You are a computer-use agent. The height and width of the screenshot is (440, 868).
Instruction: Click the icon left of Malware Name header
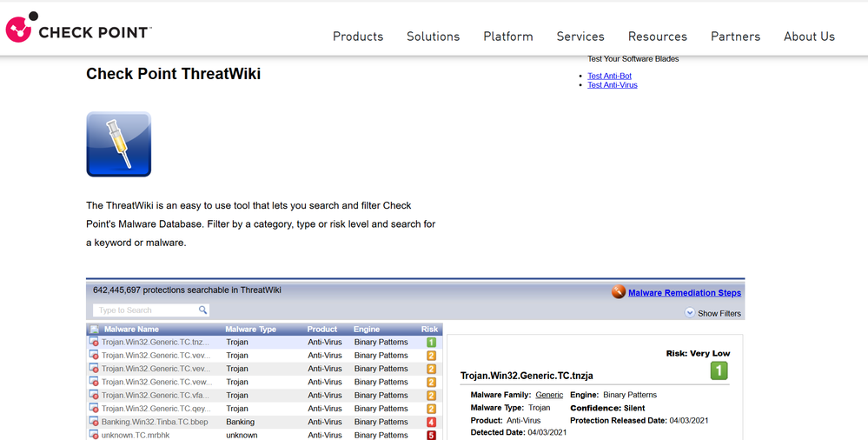coord(94,330)
